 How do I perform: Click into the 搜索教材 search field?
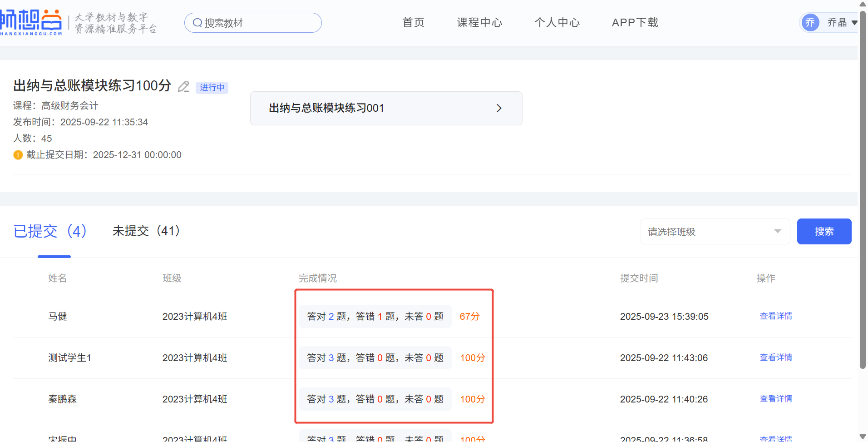[x=259, y=23]
